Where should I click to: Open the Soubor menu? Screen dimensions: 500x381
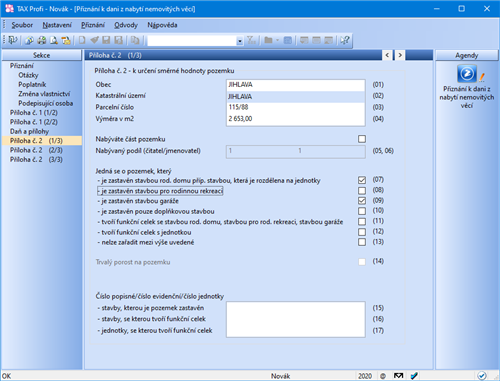tap(22, 25)
